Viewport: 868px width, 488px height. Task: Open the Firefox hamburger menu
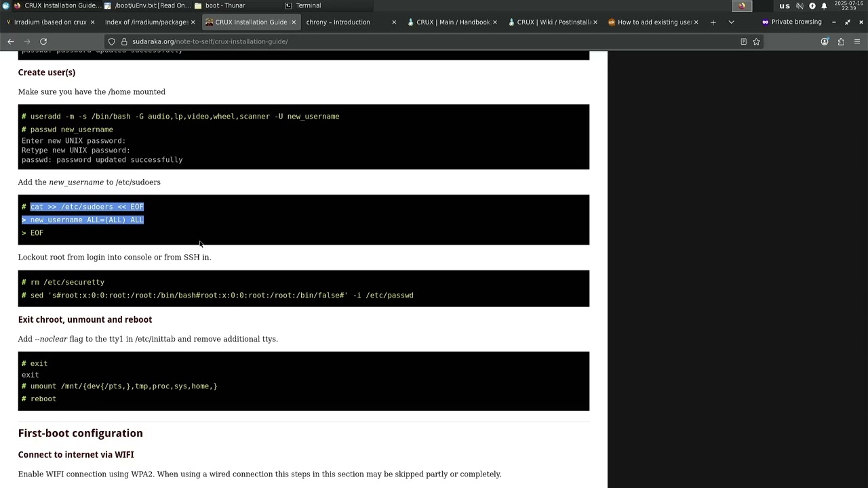pyautogui.click(x=857, y=41)
